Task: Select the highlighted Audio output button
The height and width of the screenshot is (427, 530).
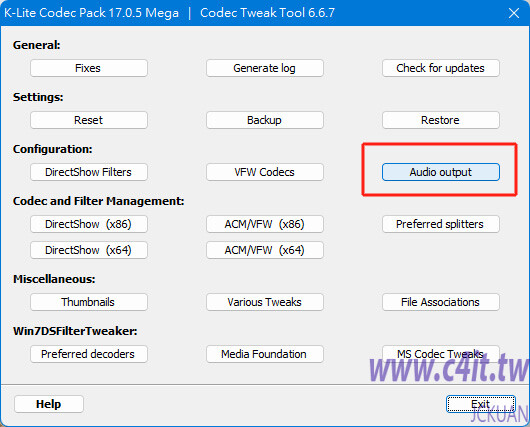Action: (441, 172)
